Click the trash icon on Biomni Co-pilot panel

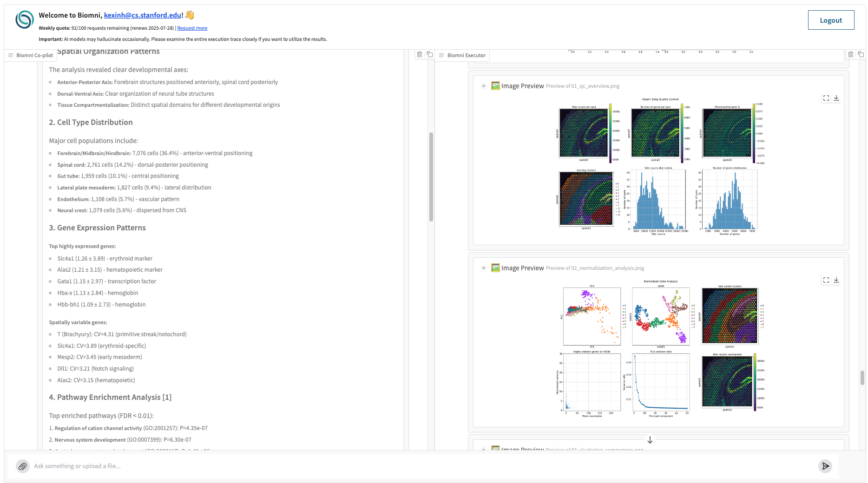click(419, 54)
